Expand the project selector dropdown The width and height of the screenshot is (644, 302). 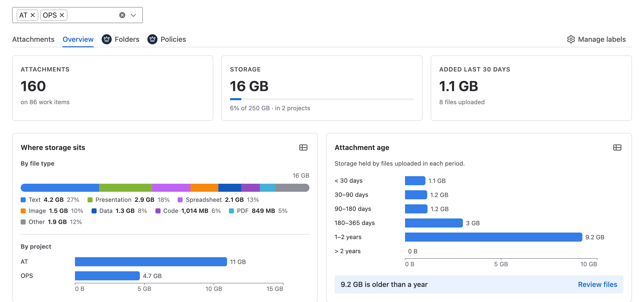tap(133, 15)
